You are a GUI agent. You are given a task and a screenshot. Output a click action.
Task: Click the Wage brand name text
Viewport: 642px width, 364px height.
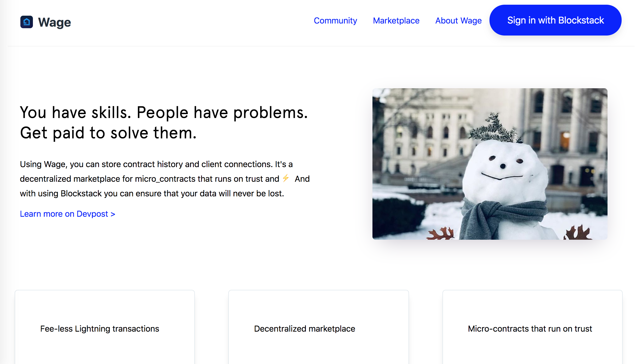54,22
